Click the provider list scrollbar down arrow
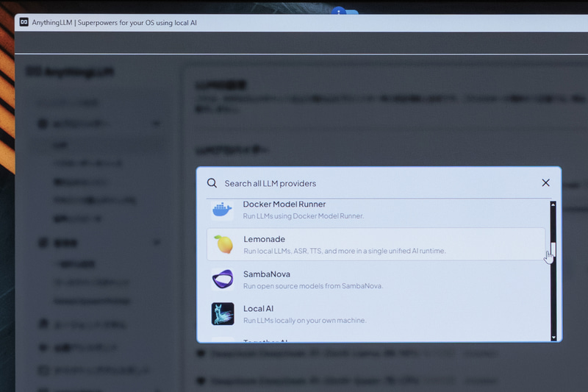 click(553, 338)
